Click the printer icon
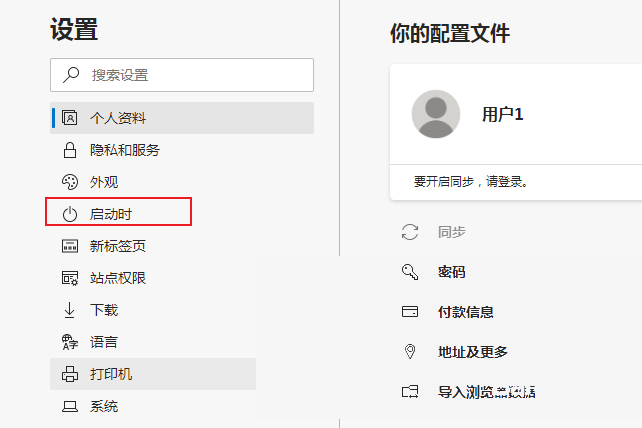 click(x=70, y=374)
